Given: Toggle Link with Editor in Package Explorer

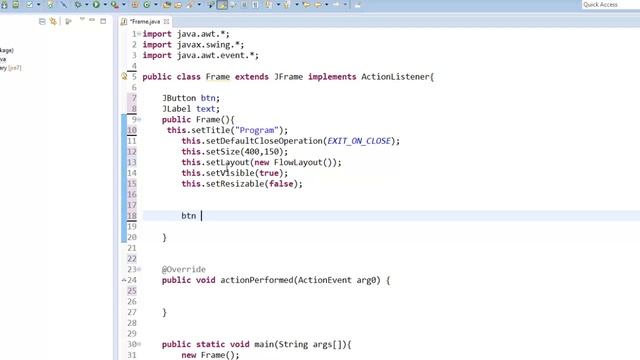Looking at the screenshot, I should click(53, 21).
